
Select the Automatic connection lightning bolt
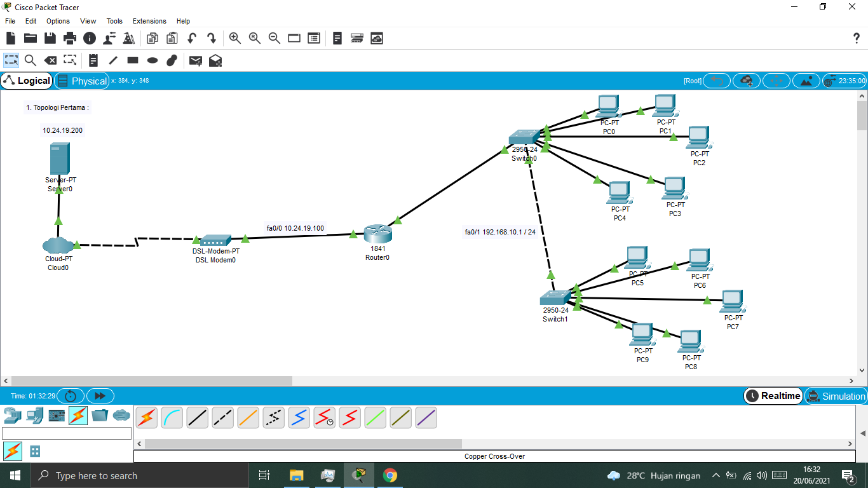coord(146,417)
